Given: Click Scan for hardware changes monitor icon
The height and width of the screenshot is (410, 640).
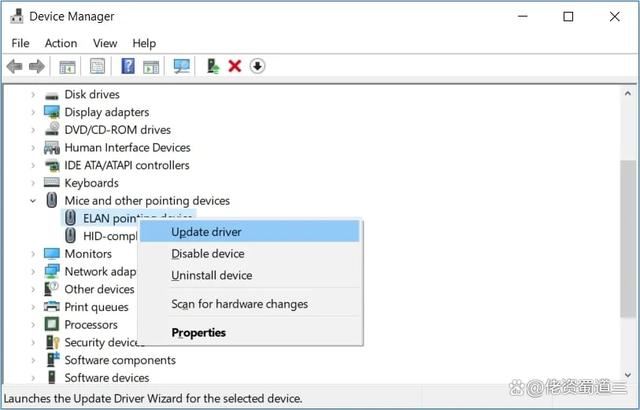Looking at the screenshot, I should (181, 66).
